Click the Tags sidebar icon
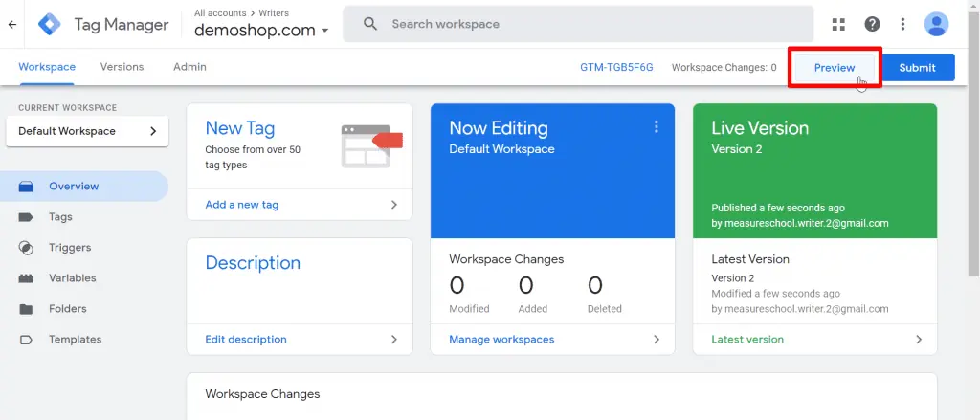The image size is (980, 420). click(x=26, y=217)
